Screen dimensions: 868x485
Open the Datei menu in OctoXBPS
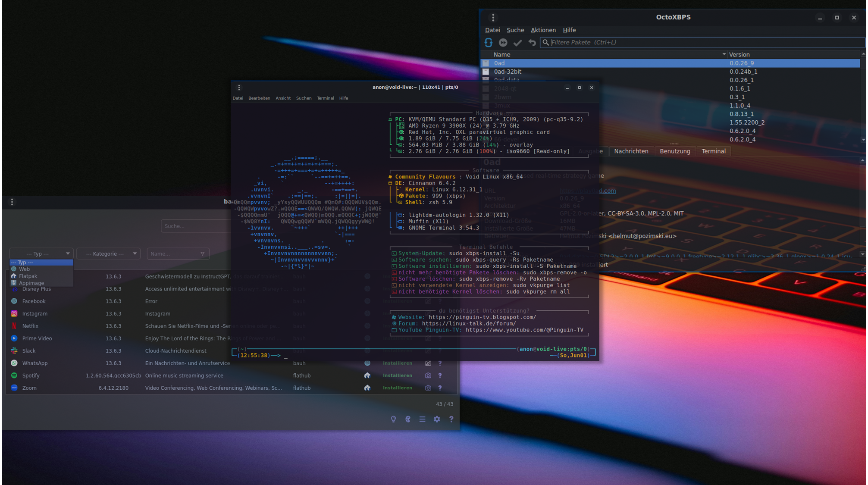492,30
